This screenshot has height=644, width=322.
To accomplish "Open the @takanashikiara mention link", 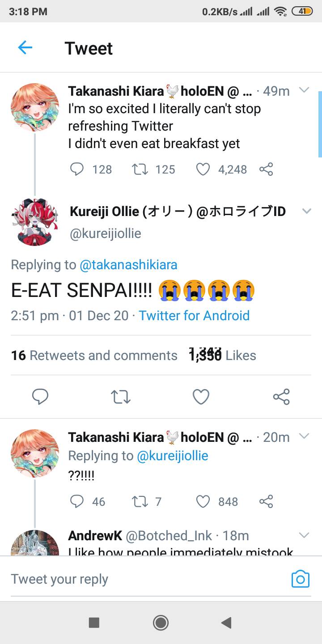I will [x=128, y=265].
